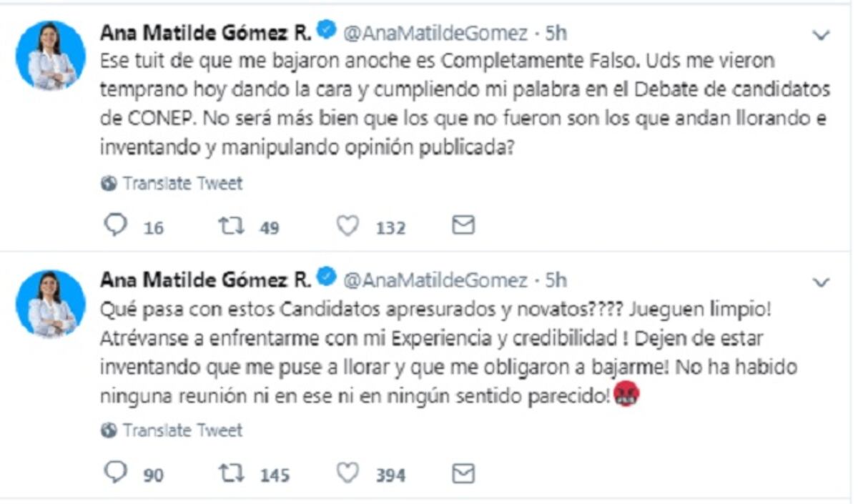This screenshot has width=858, height=504.
Task: Reply to the first tweet about Completamente Falso
Action: click(x=117, y=225)
